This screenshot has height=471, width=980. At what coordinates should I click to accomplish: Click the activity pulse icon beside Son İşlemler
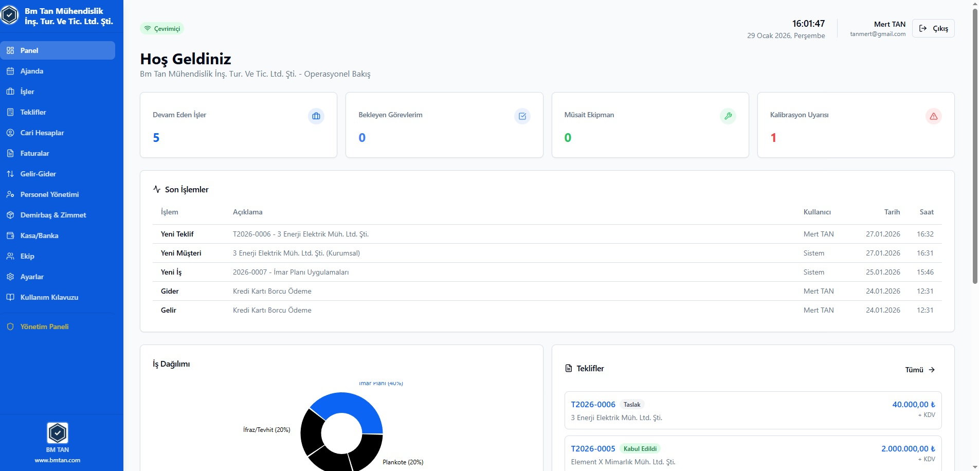pyautogui.click(x=157, y=189)
